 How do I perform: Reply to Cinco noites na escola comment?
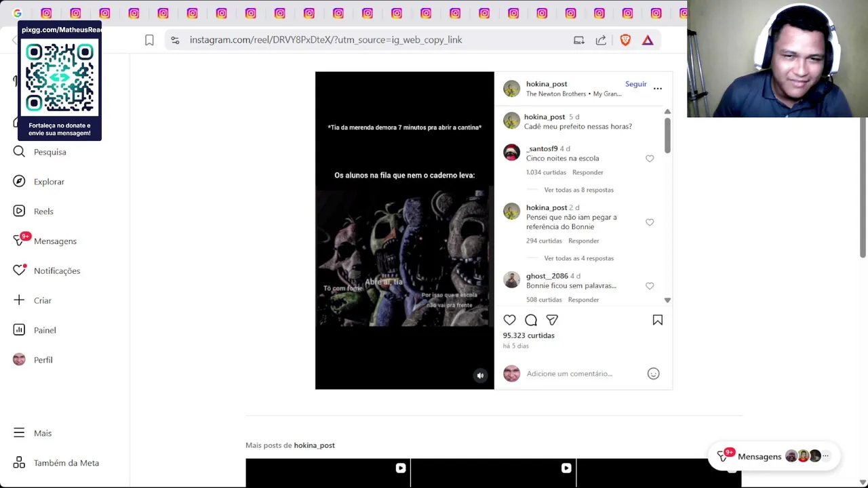tap(587, 172)
